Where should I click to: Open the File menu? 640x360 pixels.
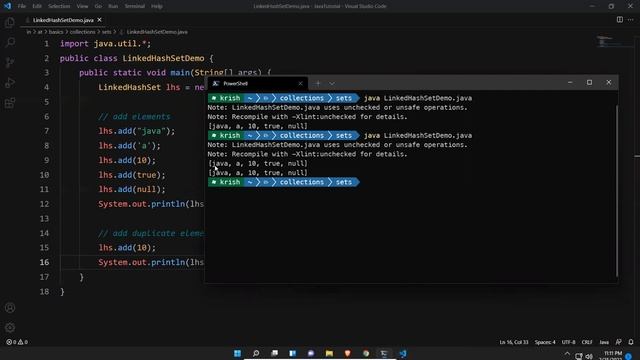click(22, 6)
